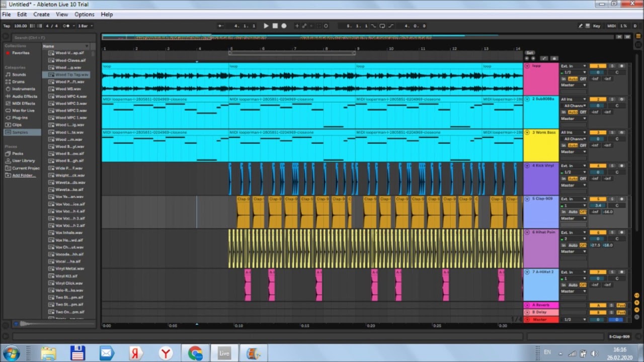Click the Master track volume slider
The height and width of the screenshot is (362, 644).
pyautogui.click(x=598, y=320)
